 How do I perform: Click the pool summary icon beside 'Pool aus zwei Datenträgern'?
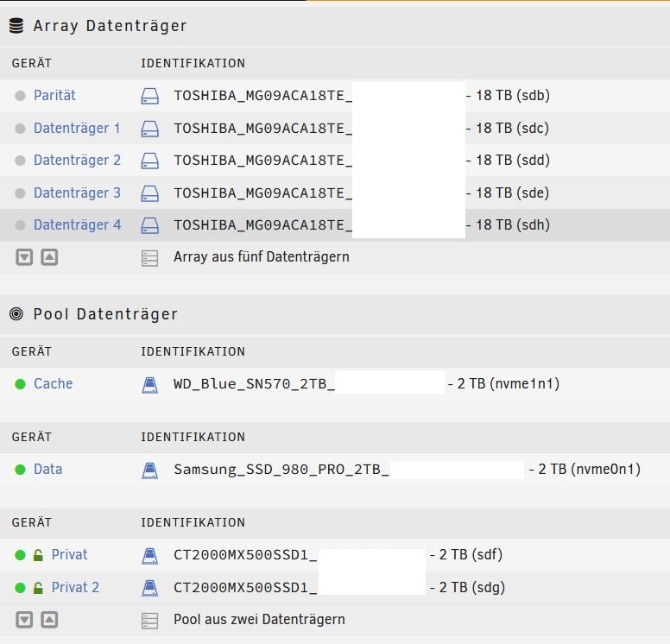coord(149,621)
